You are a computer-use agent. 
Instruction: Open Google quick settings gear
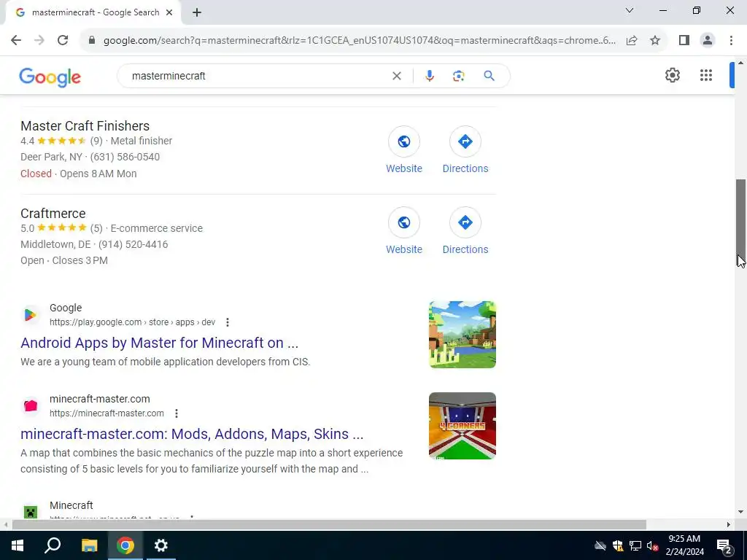click(x=672, y=75)
